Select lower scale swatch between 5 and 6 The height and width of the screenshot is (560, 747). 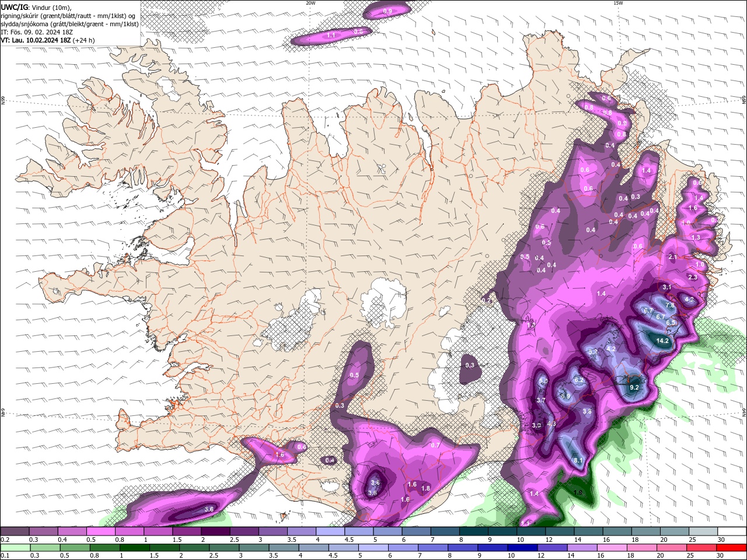(x=373, y=548)
